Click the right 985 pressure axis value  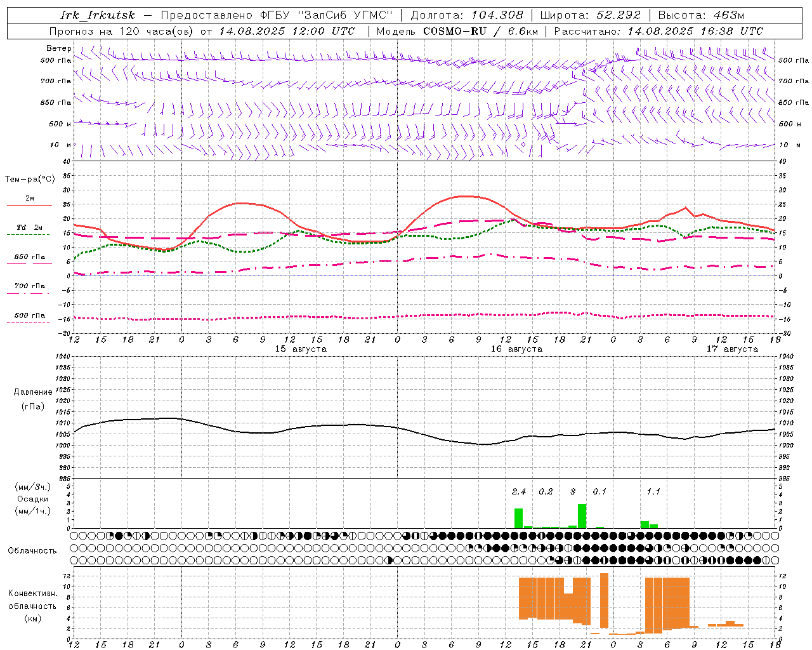(785, 479)
